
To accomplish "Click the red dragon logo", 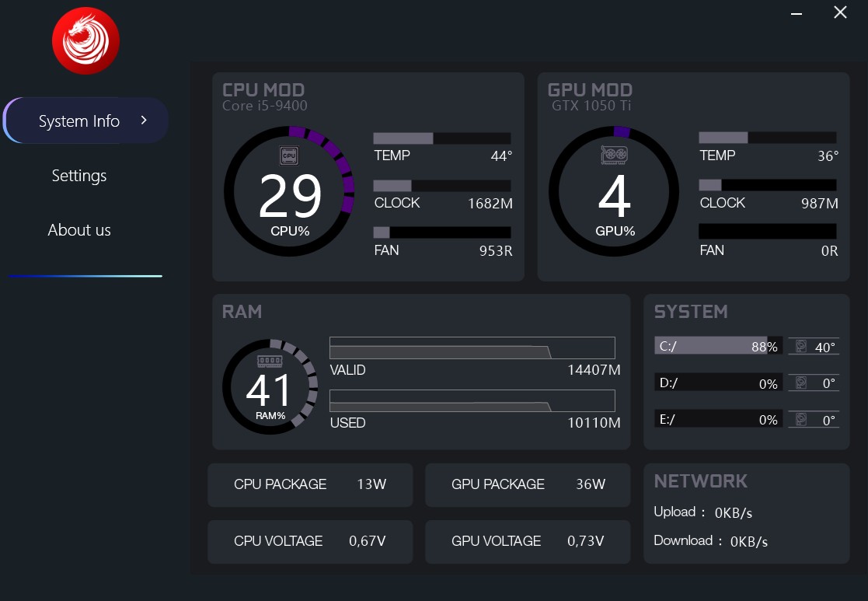I will [85, 41].
